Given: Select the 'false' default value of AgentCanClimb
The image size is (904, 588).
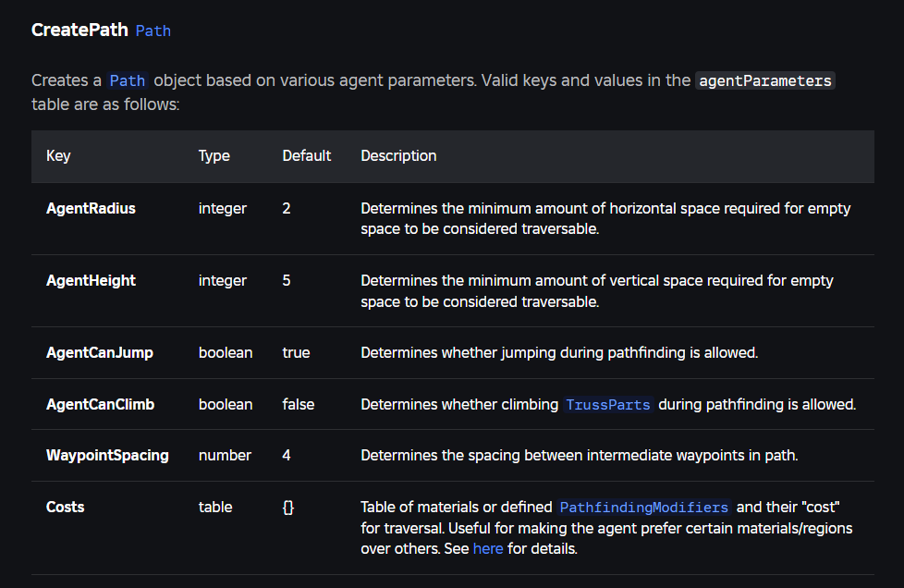Looking at the screenshot, I should pos(299,404).
